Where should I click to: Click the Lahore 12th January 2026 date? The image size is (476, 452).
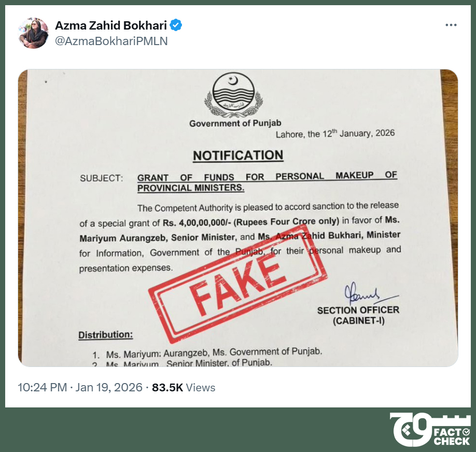coord(335,134)
